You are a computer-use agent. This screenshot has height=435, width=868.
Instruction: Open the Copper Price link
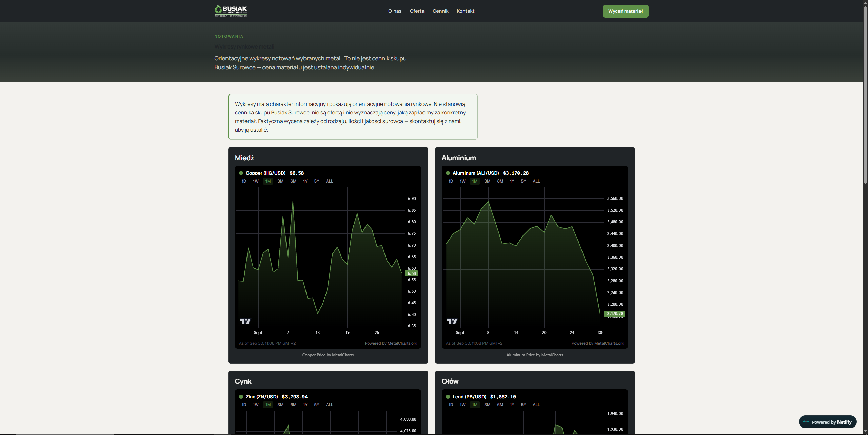[314, 355]
